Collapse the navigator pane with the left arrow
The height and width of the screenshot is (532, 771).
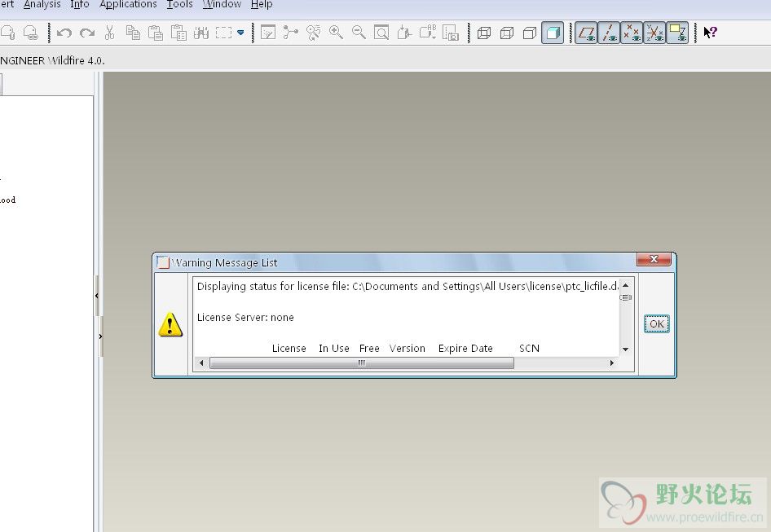pyautogui.click(x=97, y=296)
